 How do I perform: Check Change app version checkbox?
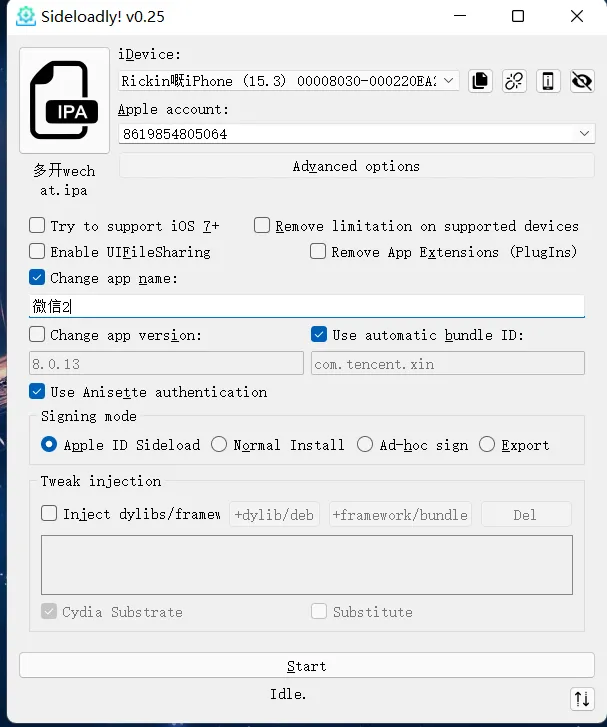37,335
